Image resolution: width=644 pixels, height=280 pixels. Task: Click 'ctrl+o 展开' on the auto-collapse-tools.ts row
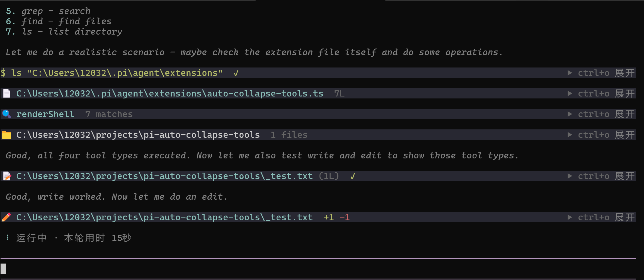point(606,94)
